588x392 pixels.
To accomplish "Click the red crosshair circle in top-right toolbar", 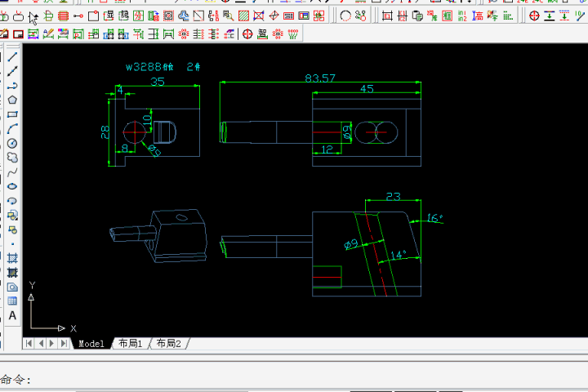I will click(534, 16).
